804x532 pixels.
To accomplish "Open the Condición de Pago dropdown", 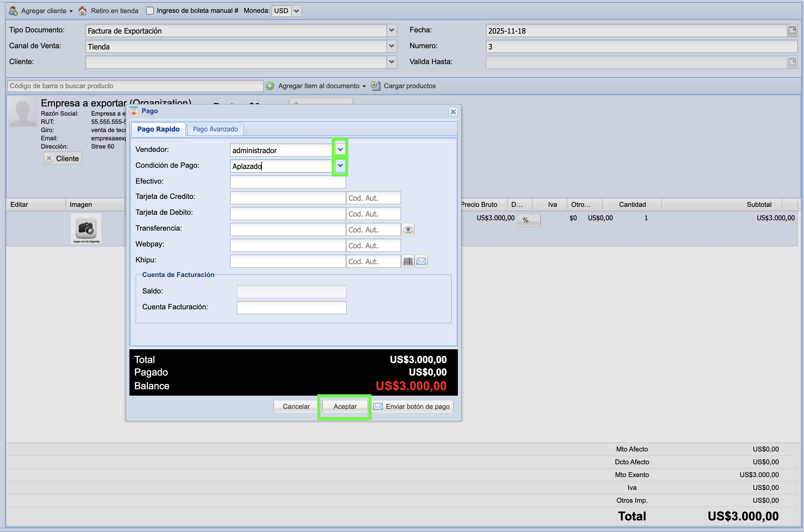I will (340, 166).
